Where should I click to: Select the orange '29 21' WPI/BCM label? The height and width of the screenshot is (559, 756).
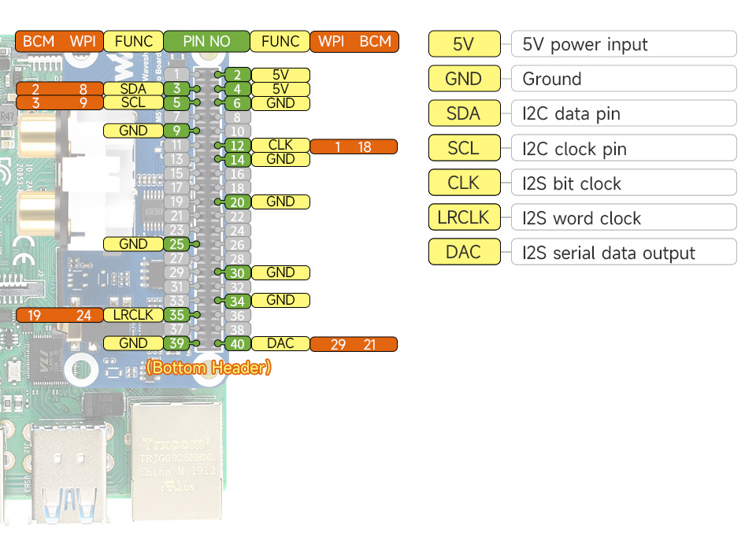click(x=354, y=343)
